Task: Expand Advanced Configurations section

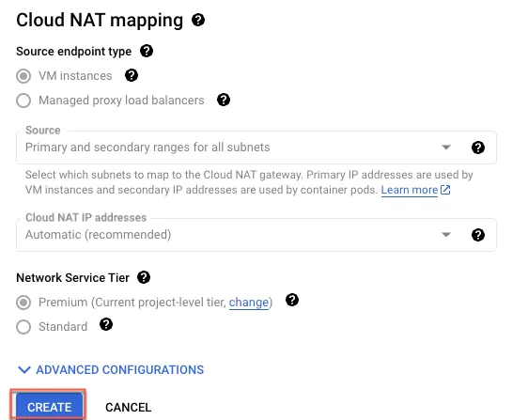Action: click(x=111, y=369)
